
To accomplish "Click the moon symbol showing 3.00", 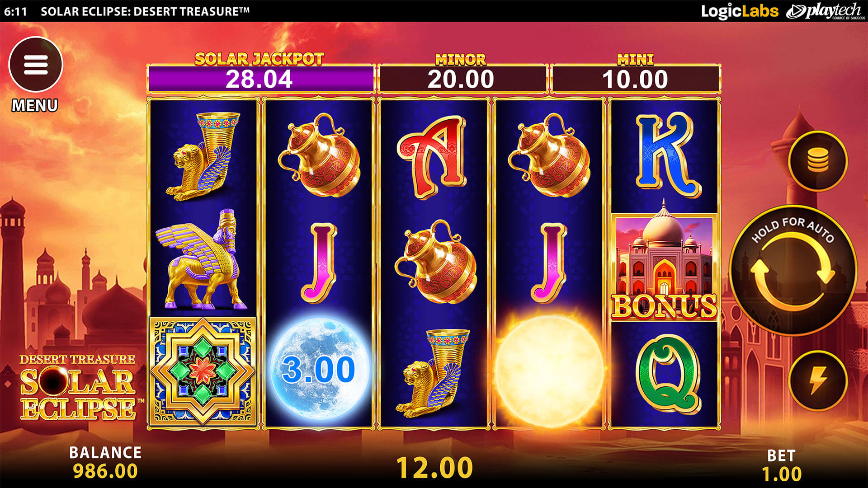I will (x=319, y=368).
